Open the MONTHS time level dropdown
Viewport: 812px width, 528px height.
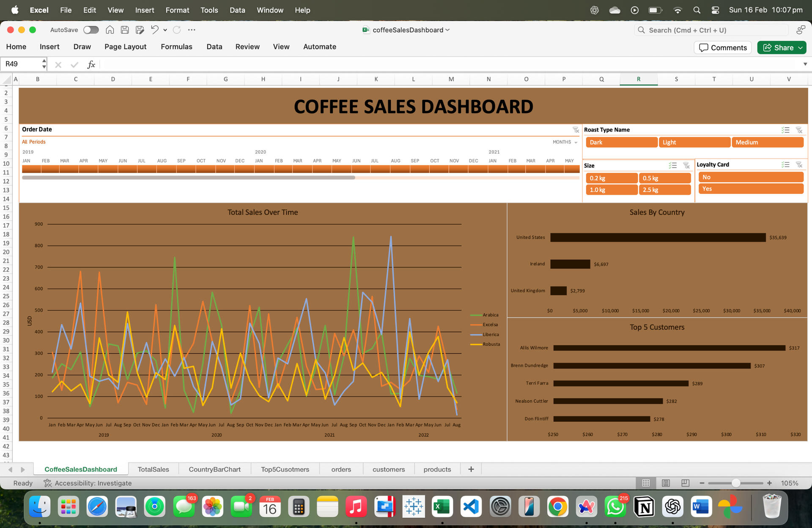coord(565,142)
